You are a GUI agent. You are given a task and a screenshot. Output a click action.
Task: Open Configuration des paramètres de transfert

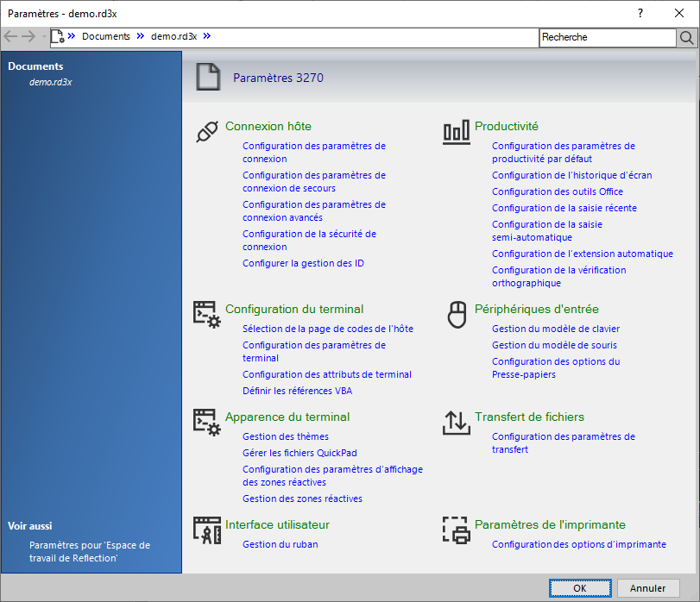coord(564,442)
